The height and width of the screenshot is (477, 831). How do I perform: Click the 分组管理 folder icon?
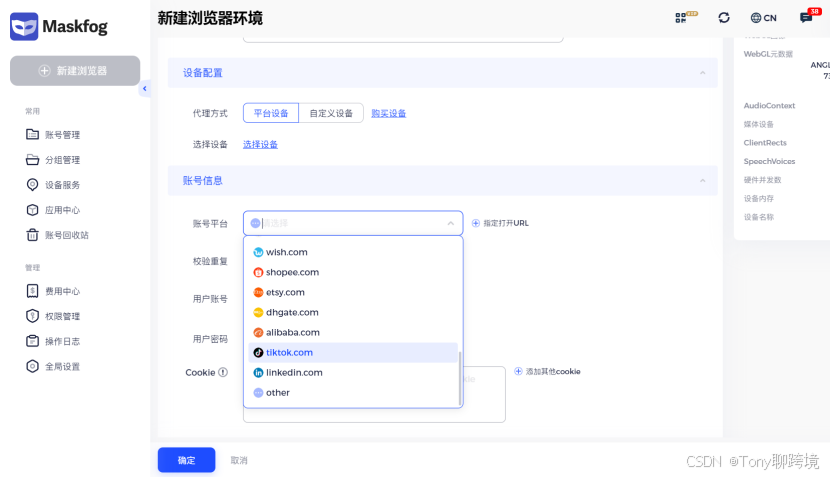[x=32, y=160]
